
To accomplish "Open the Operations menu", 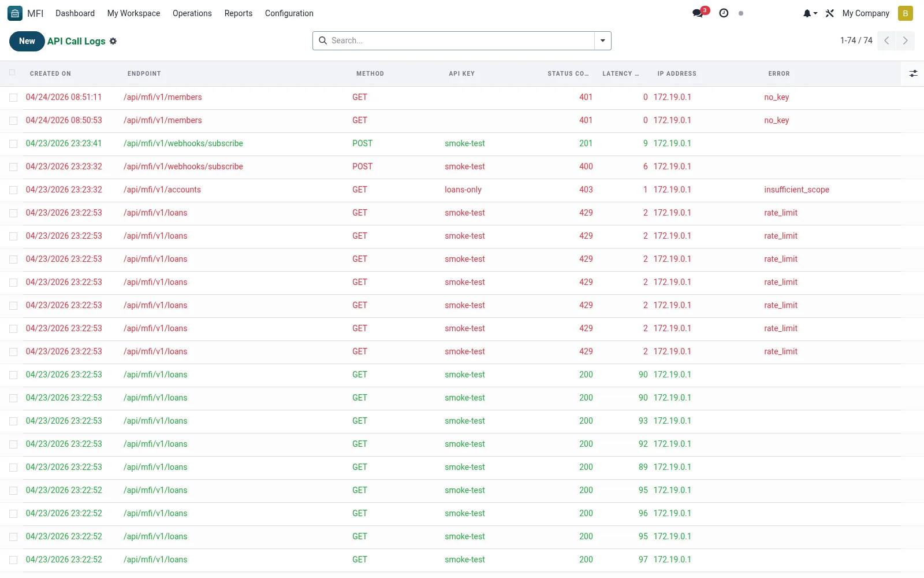I will click(192, 13).
